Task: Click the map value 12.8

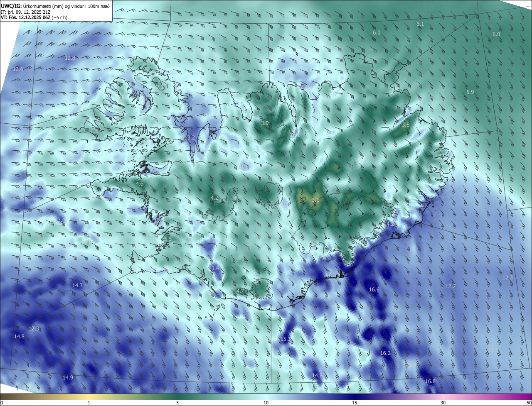Action: [70, 58]
